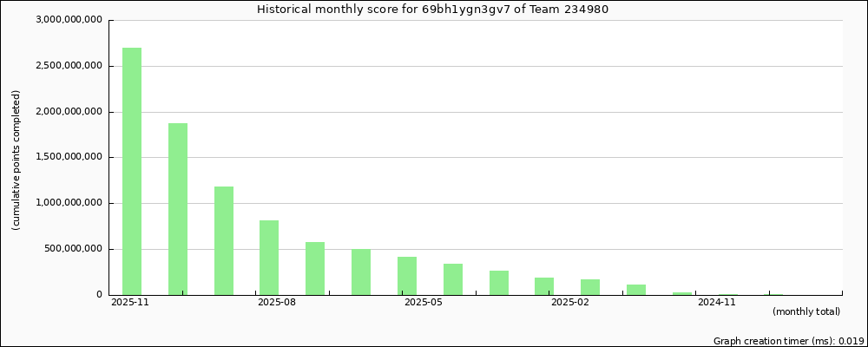Click the 2024-11 x-axis label

pos(717,303)
